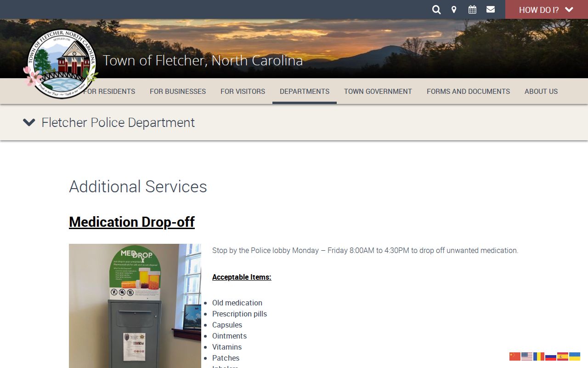Click the Capsules list item
Image resolution: width=588 pixels, height=368 pixels.
227,325
